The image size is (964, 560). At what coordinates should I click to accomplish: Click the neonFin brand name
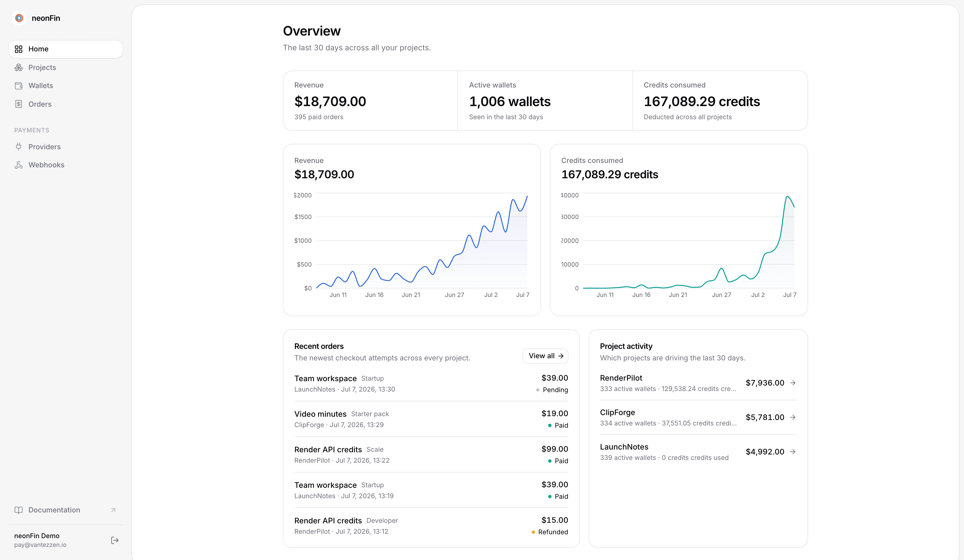pyautogui.click(x=46, y=18)
